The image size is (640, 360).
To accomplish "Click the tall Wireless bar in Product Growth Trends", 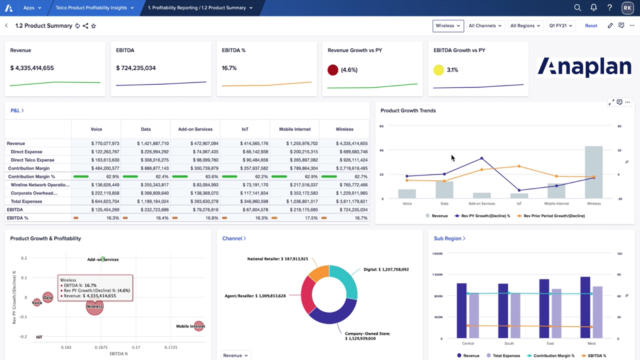I will coord(593,172).
